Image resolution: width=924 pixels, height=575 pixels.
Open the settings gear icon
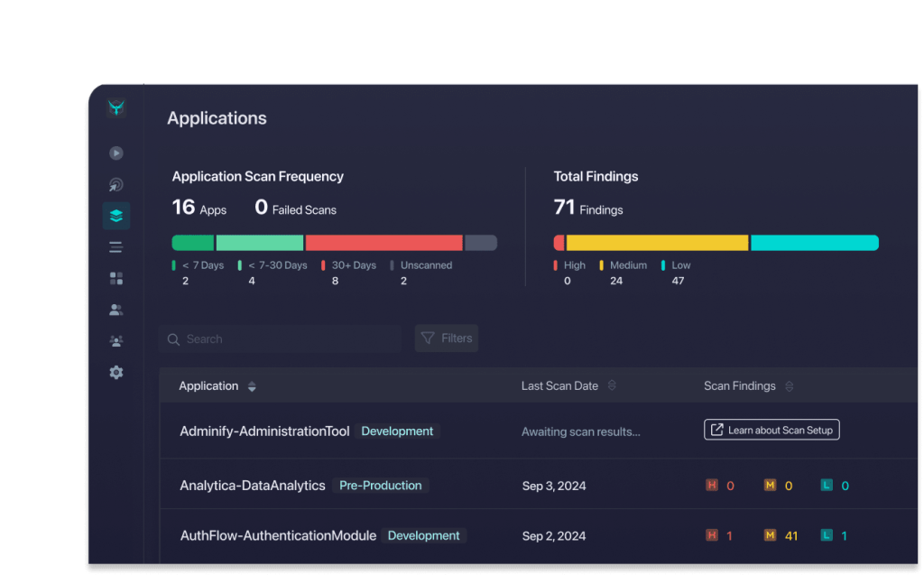tap(115, 372)
